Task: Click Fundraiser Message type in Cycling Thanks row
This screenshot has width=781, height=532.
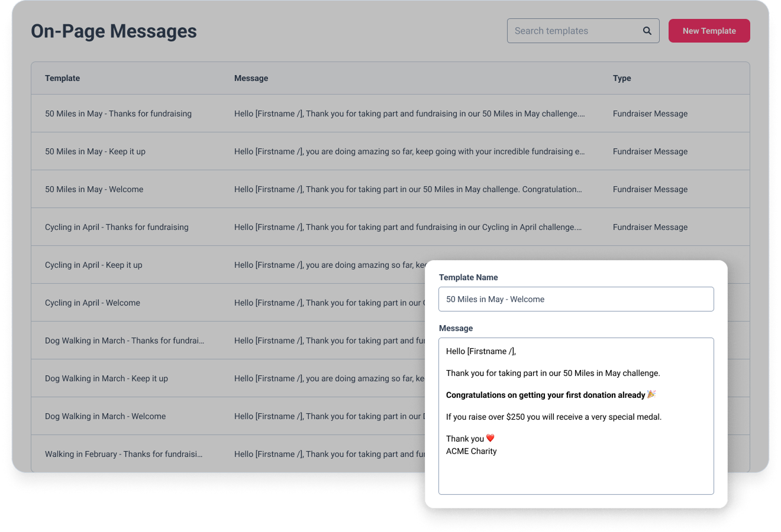Action: (650, 227)
